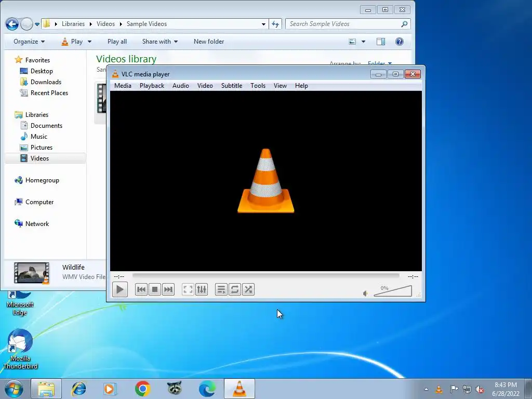Image resolution: width=532 pixels, height=399 pixels.
Task: Open the View menu in VLC
Action: point(280,86)
